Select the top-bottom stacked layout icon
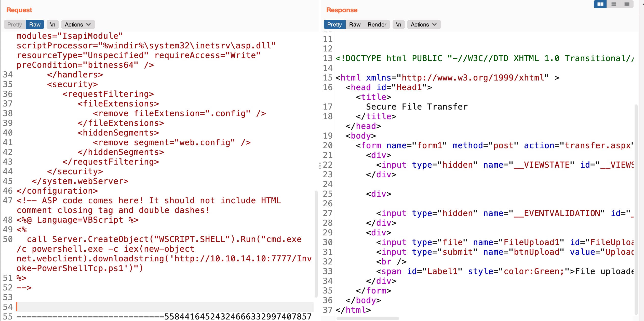 pyautogui.click(x=613, y=4)
